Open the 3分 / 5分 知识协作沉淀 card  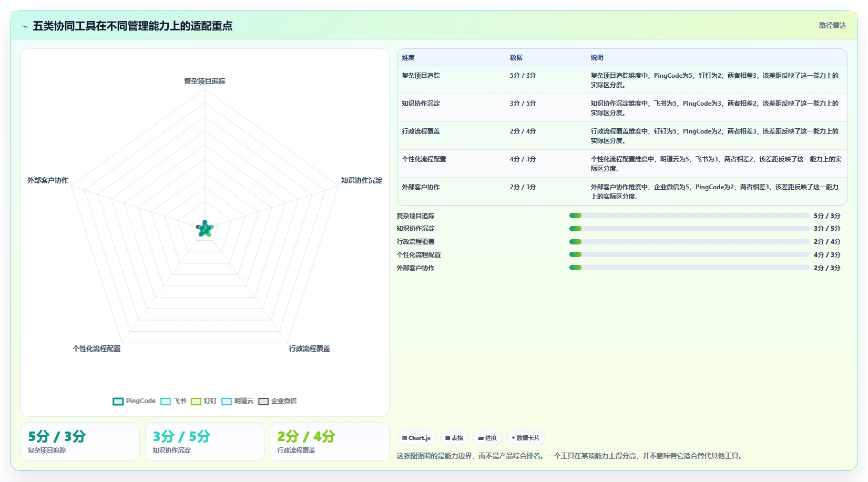pos(205,442)
